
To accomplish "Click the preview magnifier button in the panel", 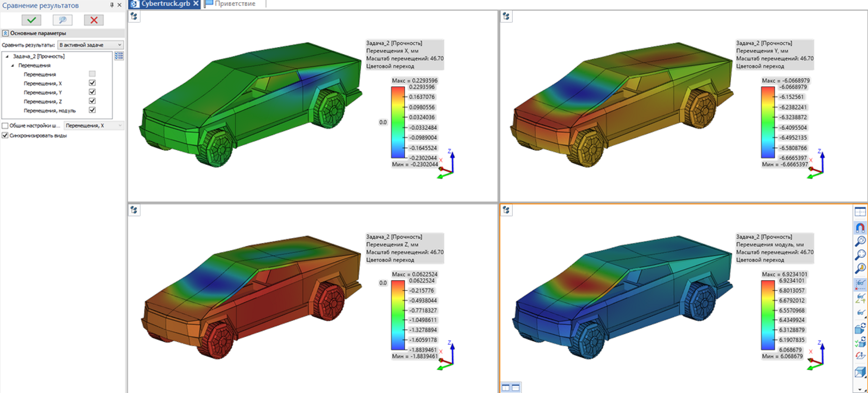I will [x=63, y=20].
